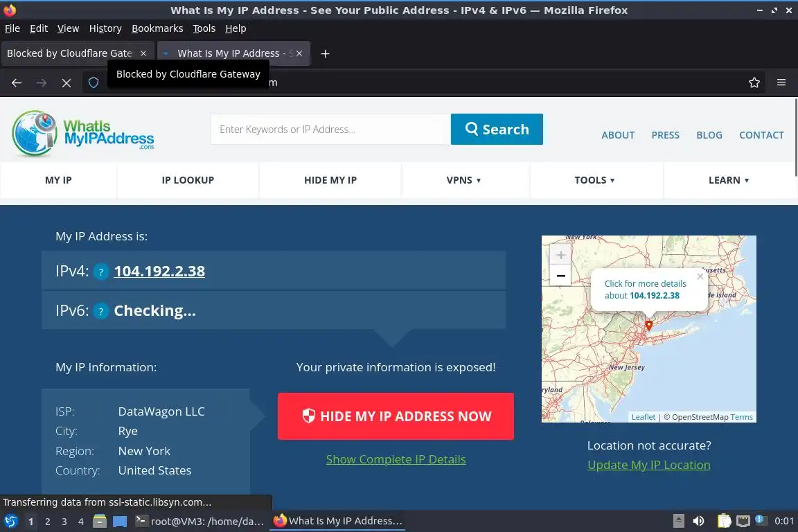Open the Bookmarks menu
This screenshot has height=532, width=798.
tap(157, 28)
